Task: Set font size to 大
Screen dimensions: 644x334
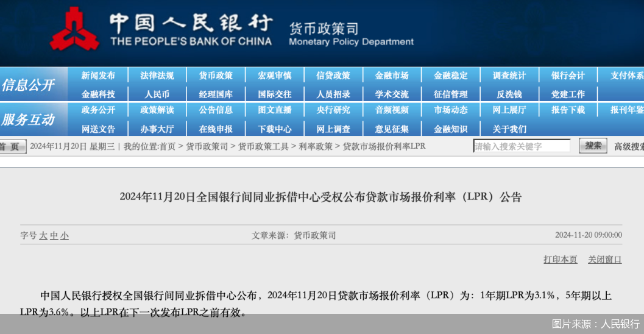Action: tap(43, 235)
